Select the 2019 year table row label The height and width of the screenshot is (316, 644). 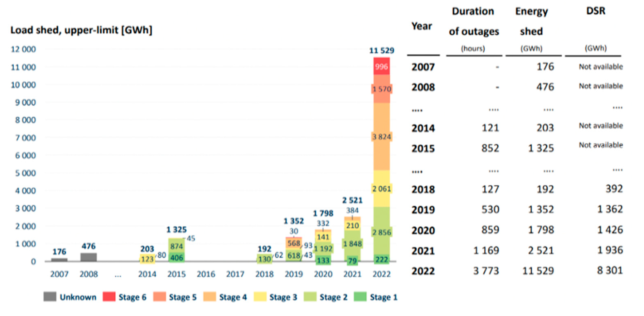(423, 210)
